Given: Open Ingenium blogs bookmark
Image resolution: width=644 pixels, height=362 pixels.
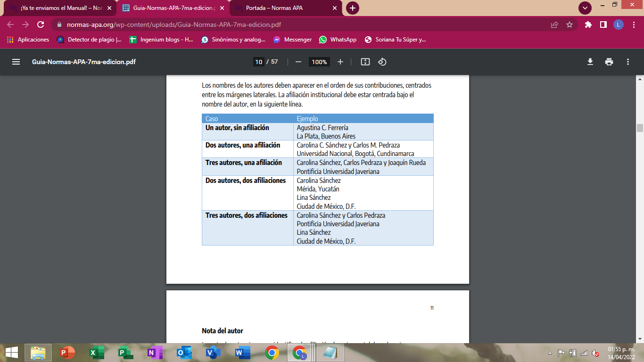Looking at the screenshot, I should [162, 40].
